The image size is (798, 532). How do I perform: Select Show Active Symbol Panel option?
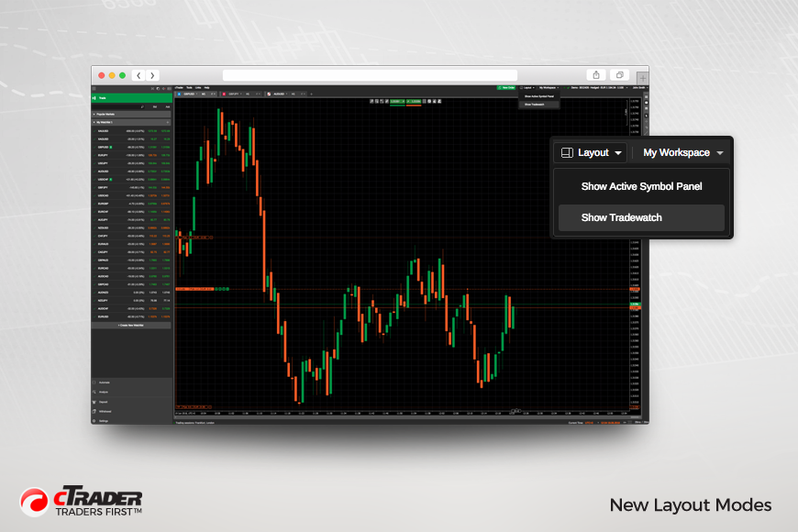[x=641, y=186]
